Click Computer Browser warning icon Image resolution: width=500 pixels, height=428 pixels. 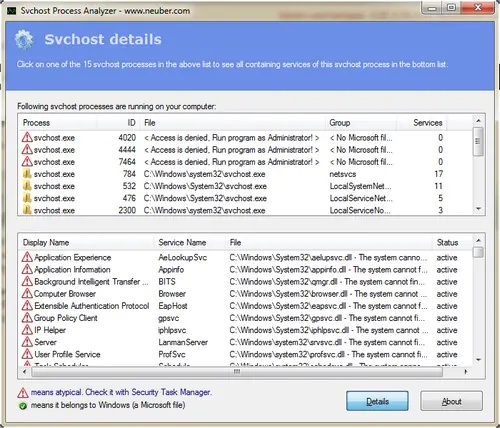click(x=27, y=293)
